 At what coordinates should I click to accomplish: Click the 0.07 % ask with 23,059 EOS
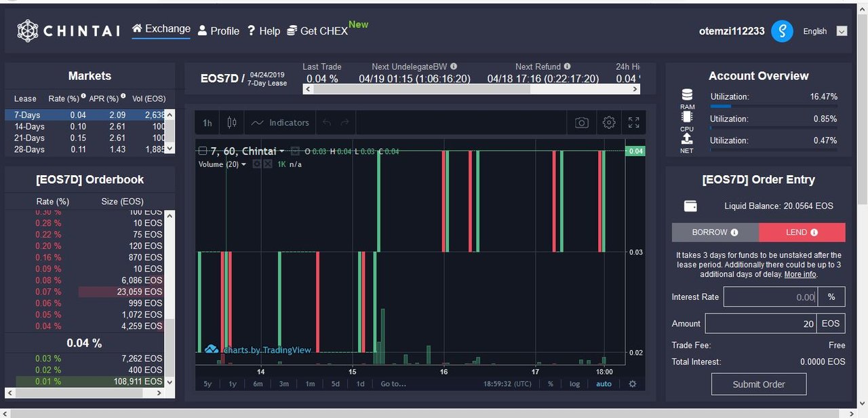85,292
